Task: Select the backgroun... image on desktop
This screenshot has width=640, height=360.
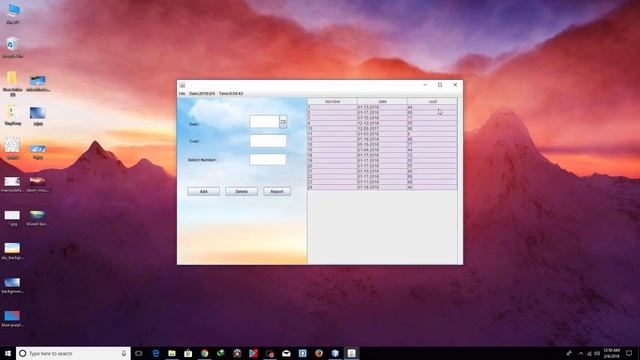Action: click(x=12, y=285)
